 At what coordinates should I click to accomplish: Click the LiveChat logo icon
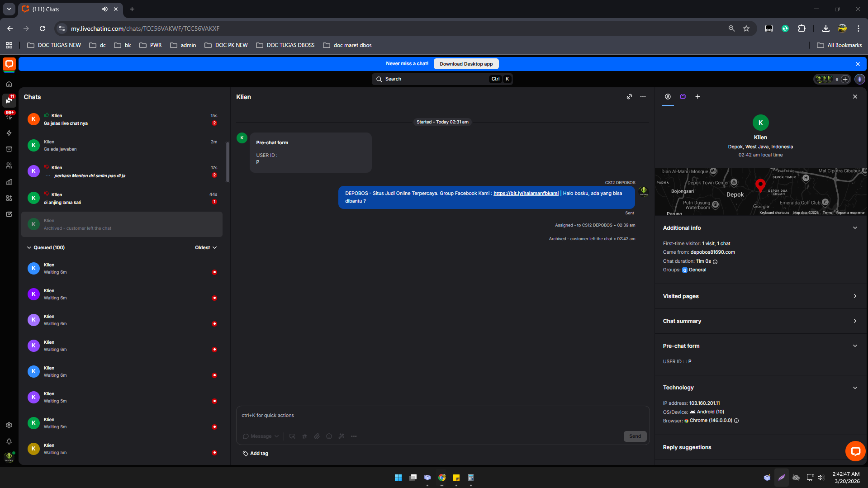click(9, 64)
